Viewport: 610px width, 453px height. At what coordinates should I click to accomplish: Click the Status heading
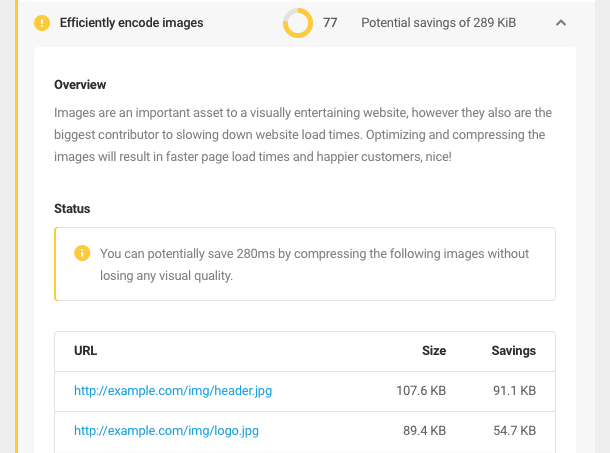click(x=72, y=209)
